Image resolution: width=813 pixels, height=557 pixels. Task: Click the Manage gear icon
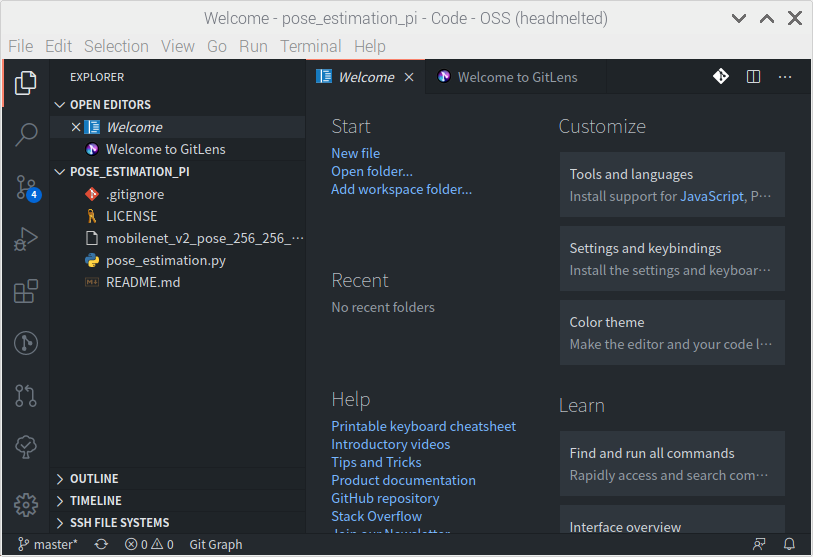click(27, 504)
